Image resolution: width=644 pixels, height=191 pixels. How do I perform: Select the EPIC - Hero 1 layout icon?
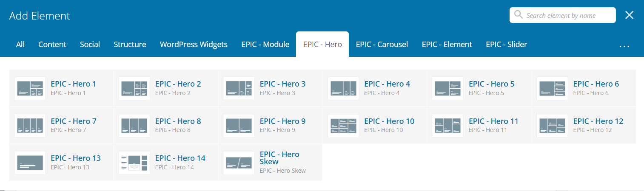click(30, 88)
